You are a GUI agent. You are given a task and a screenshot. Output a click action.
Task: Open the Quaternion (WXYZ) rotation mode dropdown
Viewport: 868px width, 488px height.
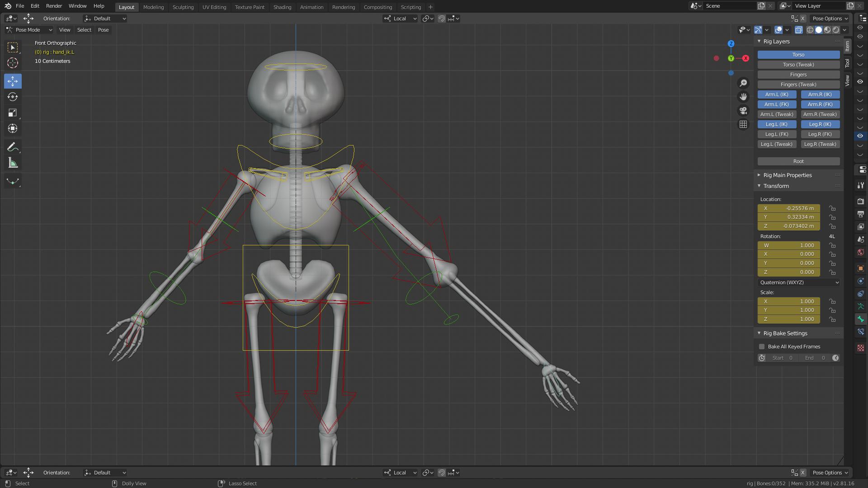(x=799, y=282)
